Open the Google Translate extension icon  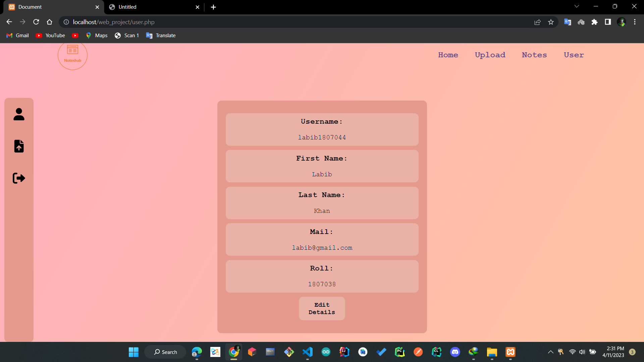(x=568, y=22)
